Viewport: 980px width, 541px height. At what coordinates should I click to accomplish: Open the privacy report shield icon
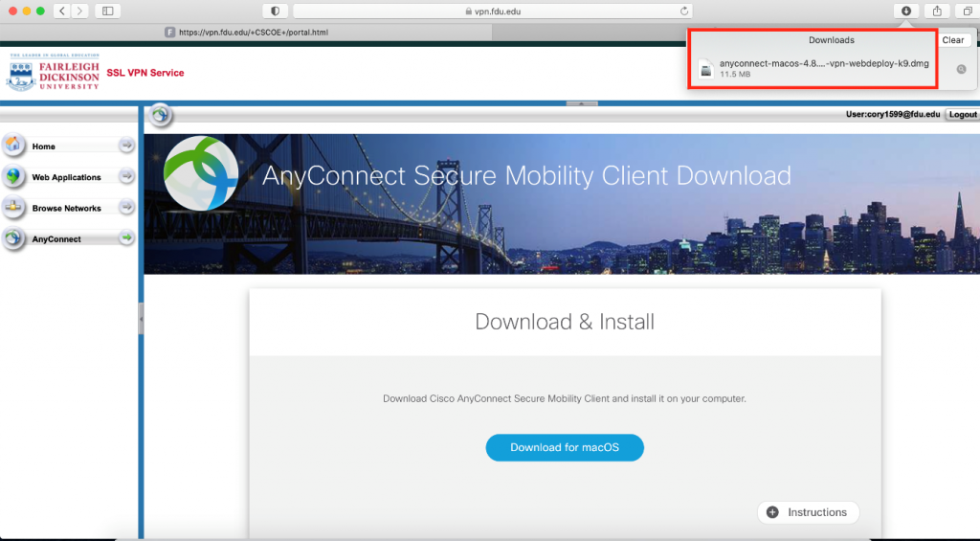pyautogui.click(x=275, y=11)
